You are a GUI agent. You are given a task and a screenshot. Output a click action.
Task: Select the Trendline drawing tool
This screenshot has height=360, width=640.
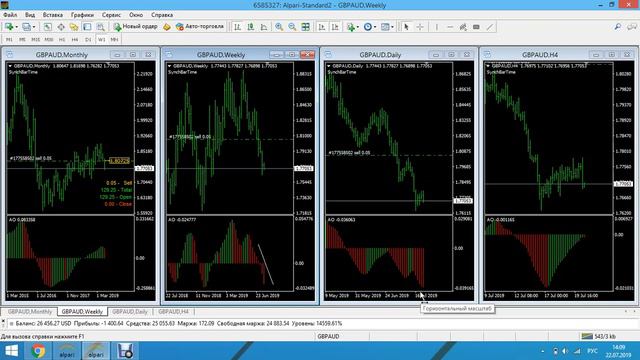tap(463, 27)
